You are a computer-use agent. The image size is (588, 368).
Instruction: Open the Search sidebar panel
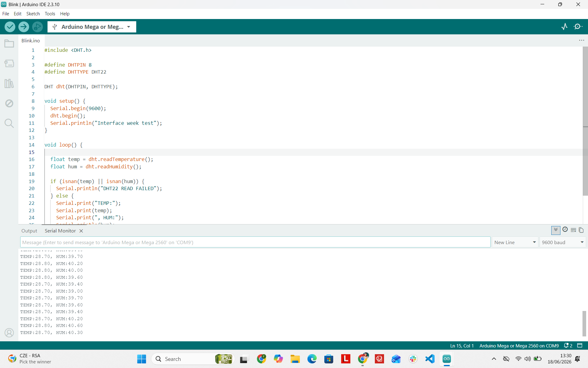tap(9, 123)
